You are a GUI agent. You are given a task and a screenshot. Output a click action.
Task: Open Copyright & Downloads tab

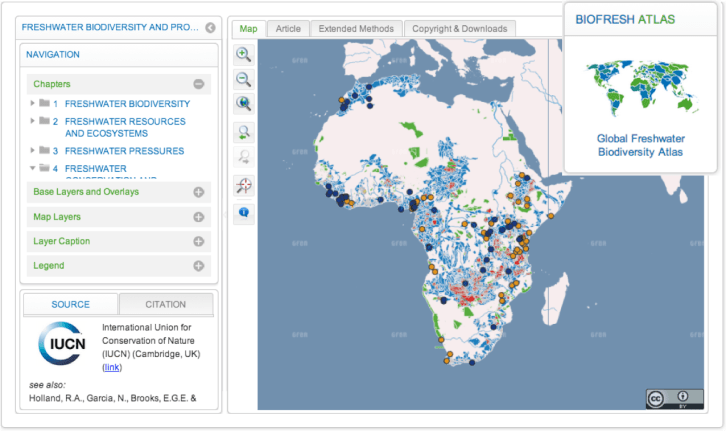(x=460, y=29)
